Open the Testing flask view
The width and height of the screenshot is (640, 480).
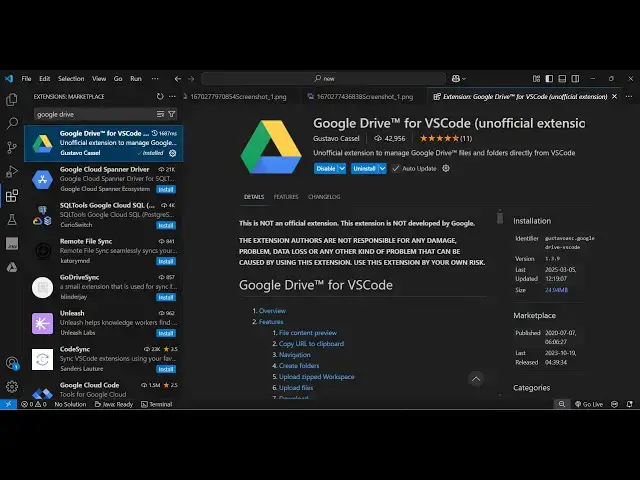(12, 220)
